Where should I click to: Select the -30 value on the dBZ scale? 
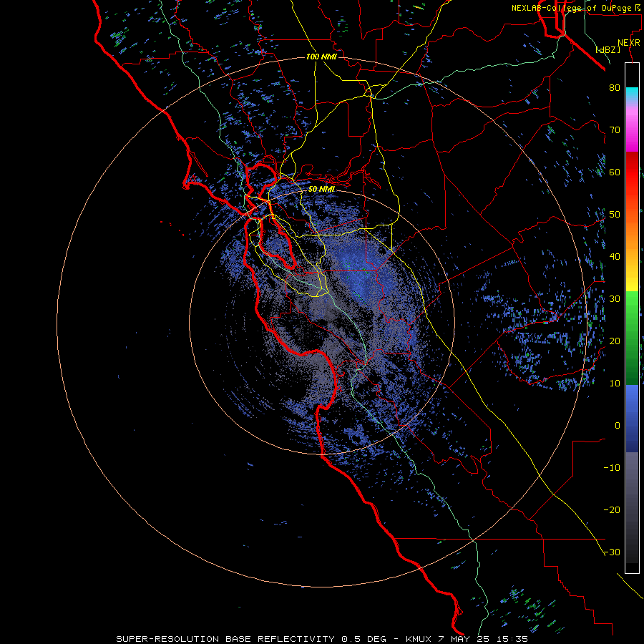612,552
